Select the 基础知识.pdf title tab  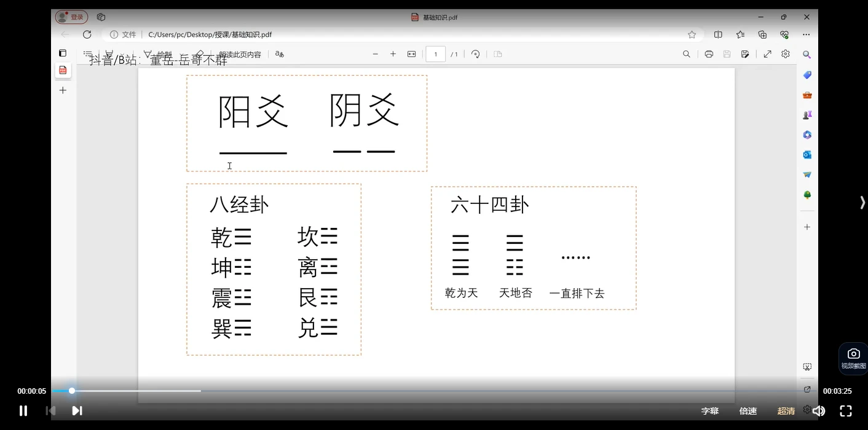[x=435, y=17]
